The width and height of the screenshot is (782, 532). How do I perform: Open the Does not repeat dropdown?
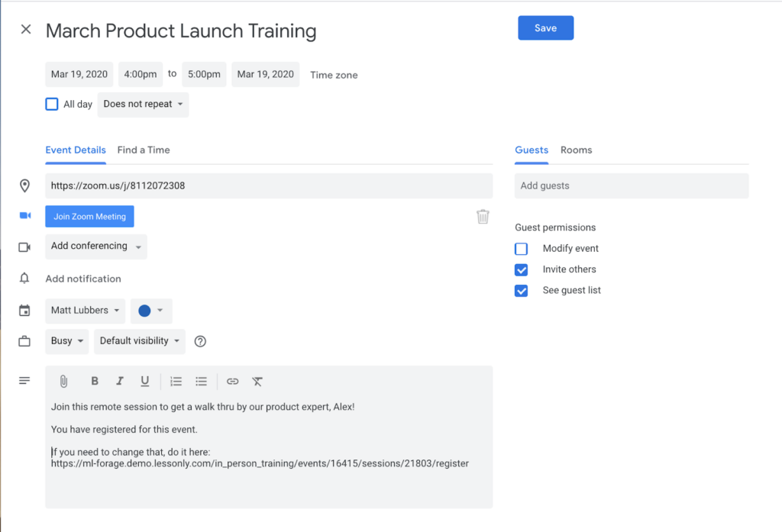pyautogui.click(x=143, y=105)
